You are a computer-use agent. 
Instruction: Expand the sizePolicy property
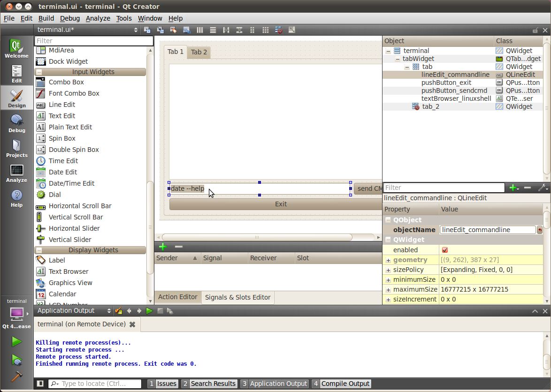coord(388,270)
